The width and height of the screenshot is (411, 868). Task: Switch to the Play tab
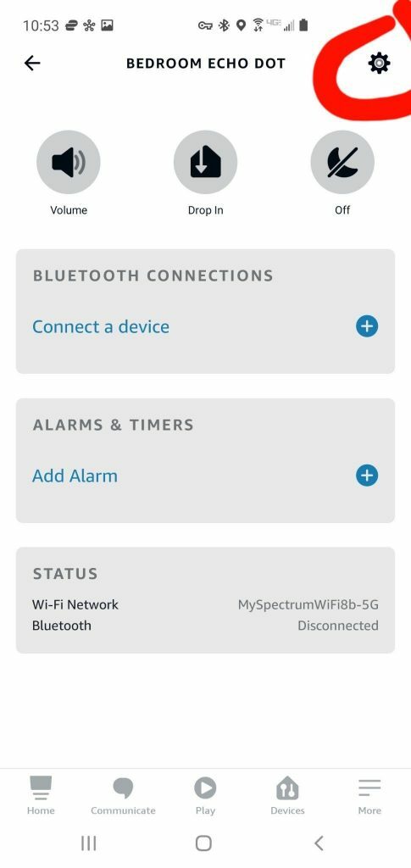pyautogui.click(x=205, y=795)
